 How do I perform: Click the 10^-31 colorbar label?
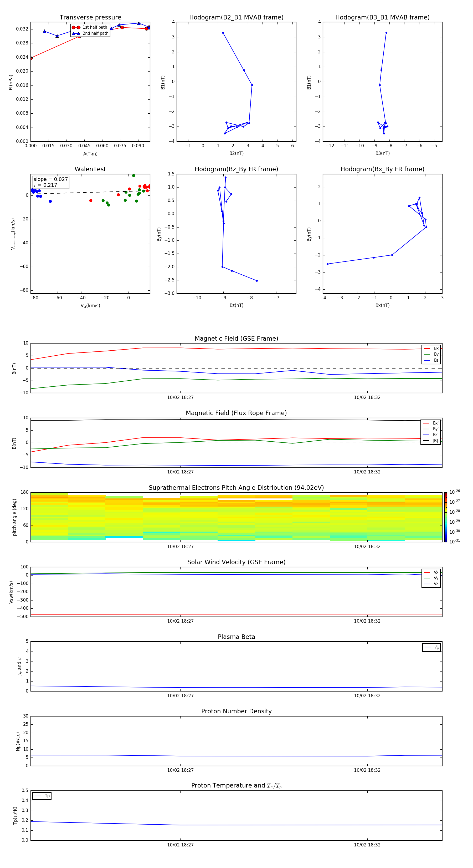[455, 542]
